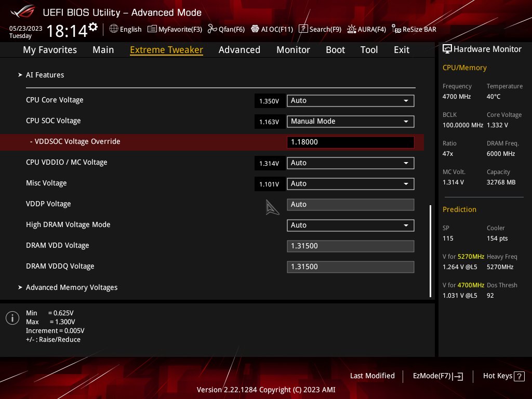This screenshot has height=399, width=532.
Task: Click the 1.101V Misc voltage reading
Action: pos(270,184)
